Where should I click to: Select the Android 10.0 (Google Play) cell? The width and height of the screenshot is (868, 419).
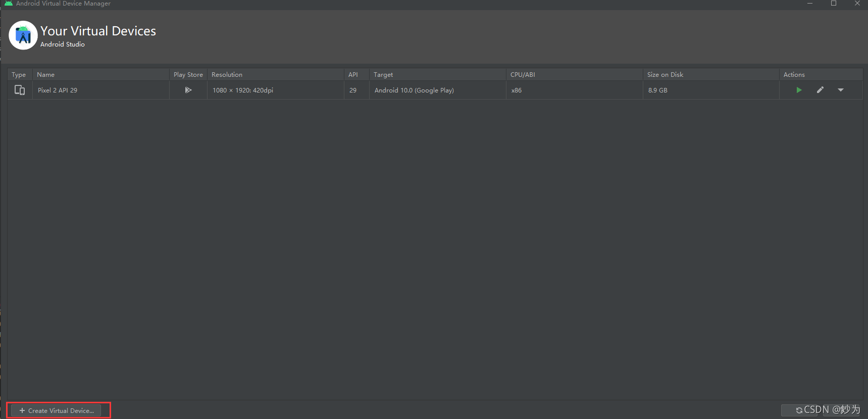click(438, 90)
